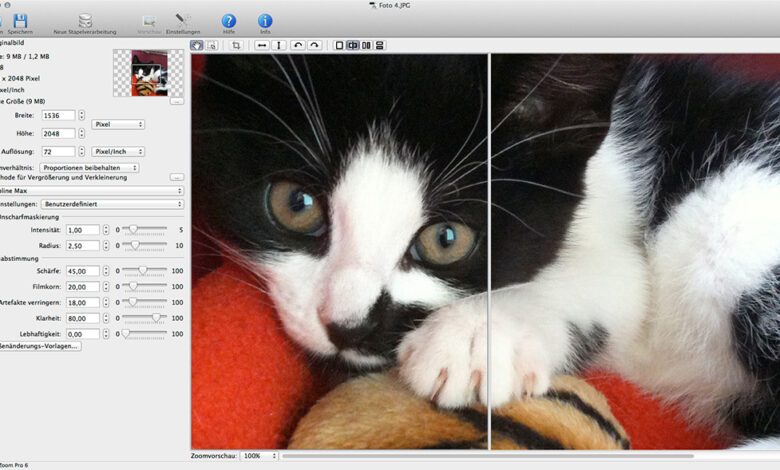Click the small button below thumbnail

177,101
